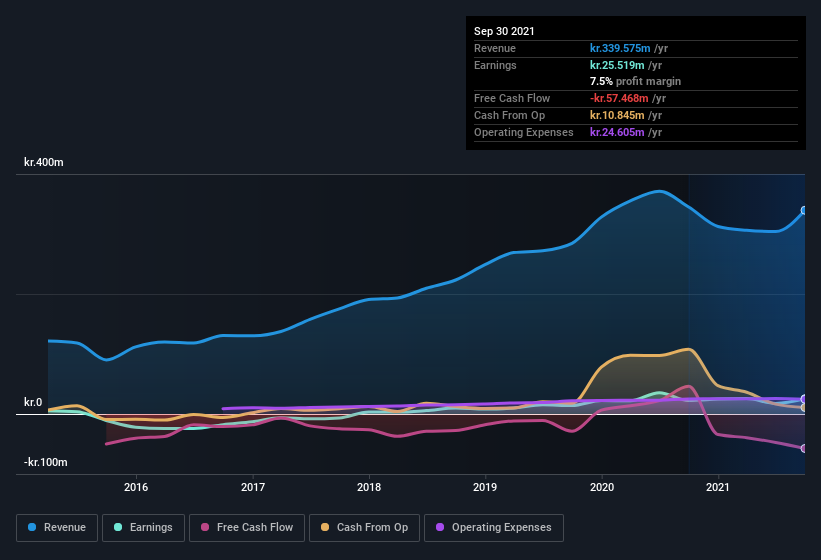This screenshot has height=560, width=821.
Task: Click the kr.0 y-axis label
Action: [x=33, y=402]
